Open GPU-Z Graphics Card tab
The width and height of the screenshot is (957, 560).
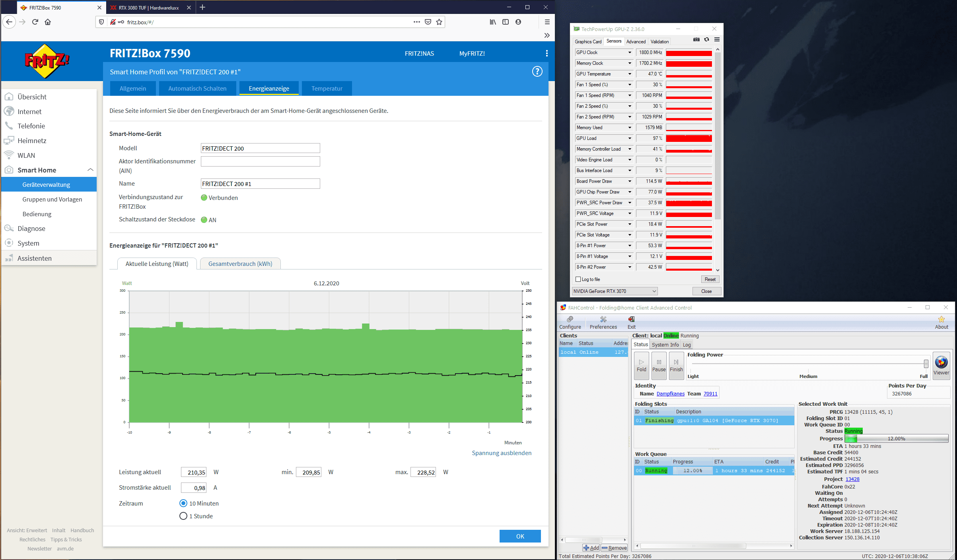pos(588,41)
